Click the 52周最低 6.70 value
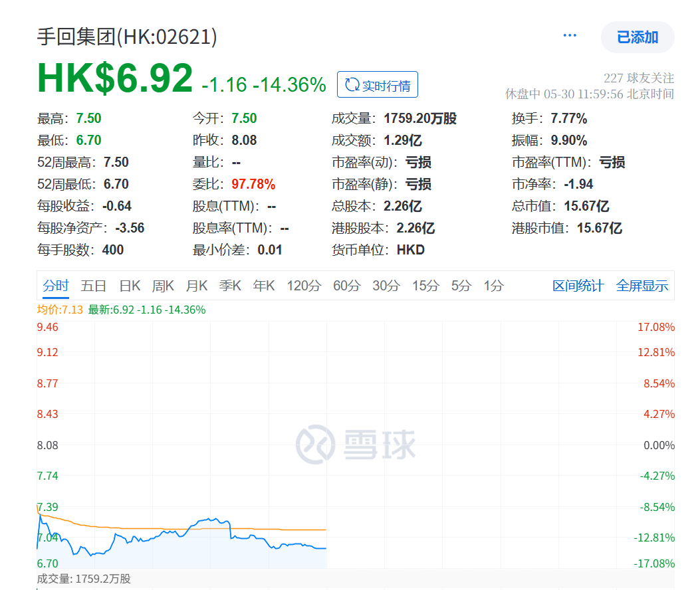Image resolution: width=700 pixels, height=590 pixels. click(x=116, y=184)
